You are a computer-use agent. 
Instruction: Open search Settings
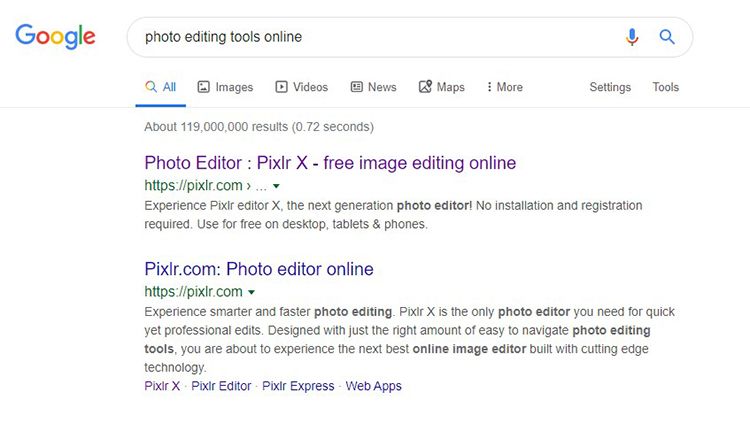[x=610, y=87]
